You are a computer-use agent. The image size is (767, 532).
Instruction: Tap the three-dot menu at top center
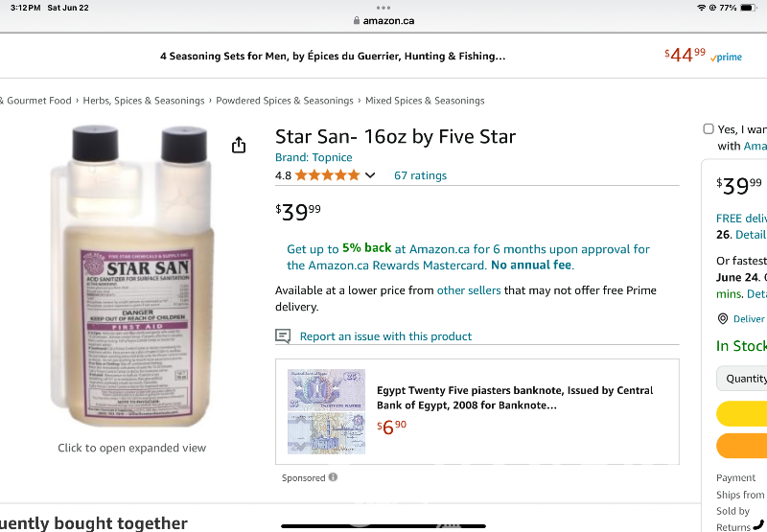tap(383, 8)
